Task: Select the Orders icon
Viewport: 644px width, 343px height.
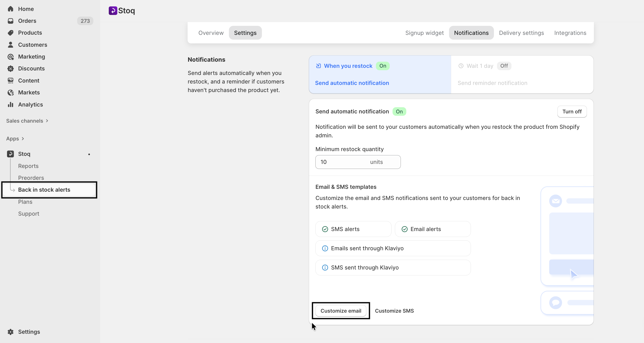Action: [x=10, y=21]
